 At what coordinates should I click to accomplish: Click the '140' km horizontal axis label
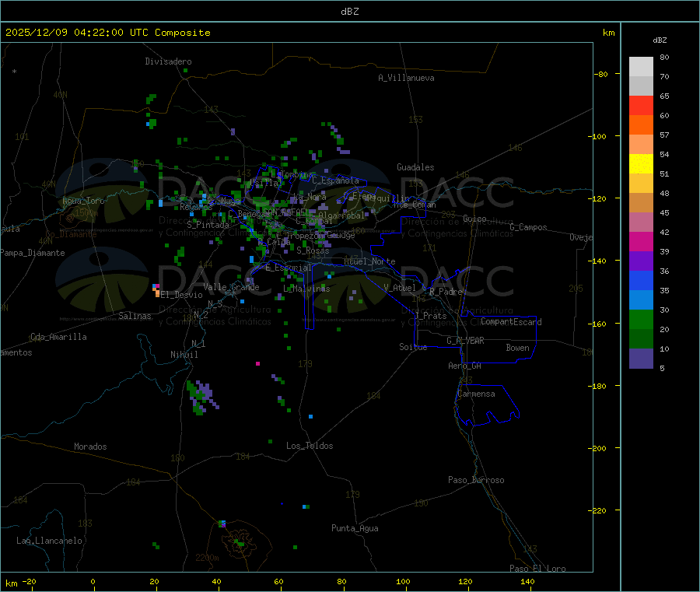(527, 581)
